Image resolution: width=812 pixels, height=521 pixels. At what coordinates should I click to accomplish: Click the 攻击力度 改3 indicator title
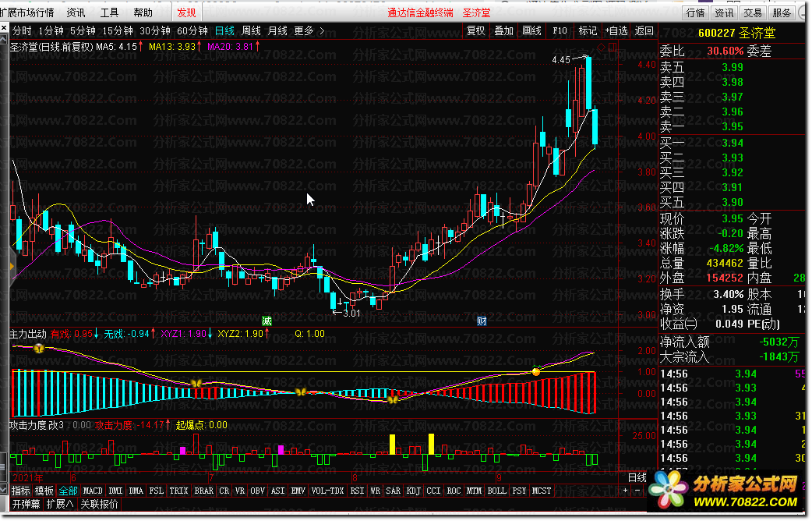tap(37, 425)
